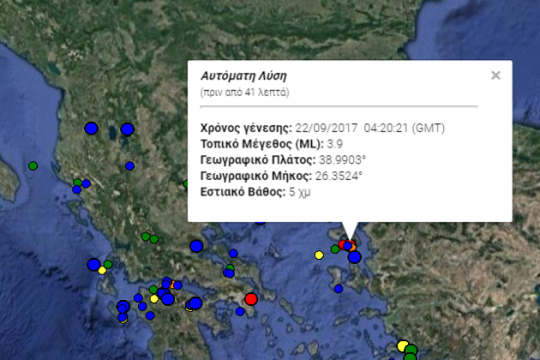Image resolution: width=540 pixels, height=360 pixels.
Task: Select the left large blue marker in the northwest pair
Action: point(91,128)
